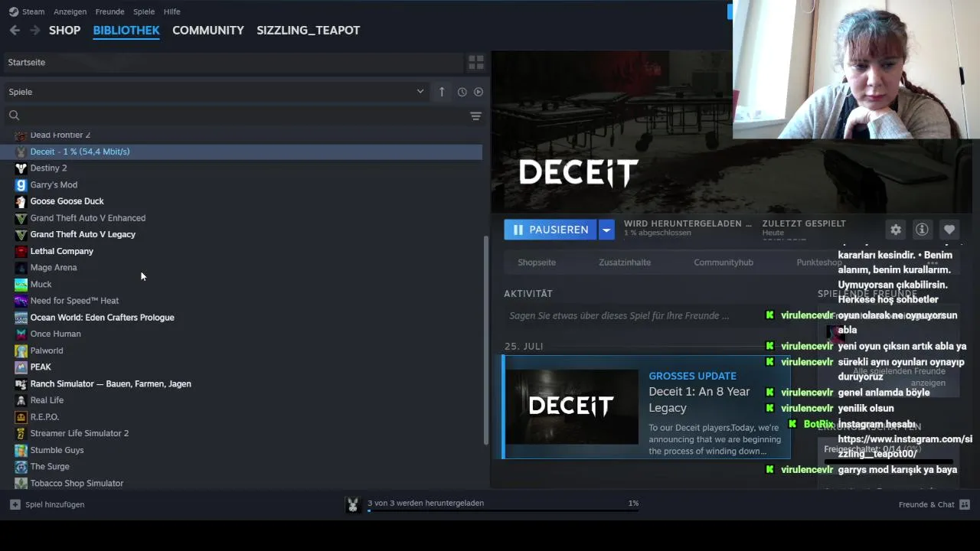Click the Goose Goose Duck icon
Viewport: 980px width, 551px height.
point(21,201)
